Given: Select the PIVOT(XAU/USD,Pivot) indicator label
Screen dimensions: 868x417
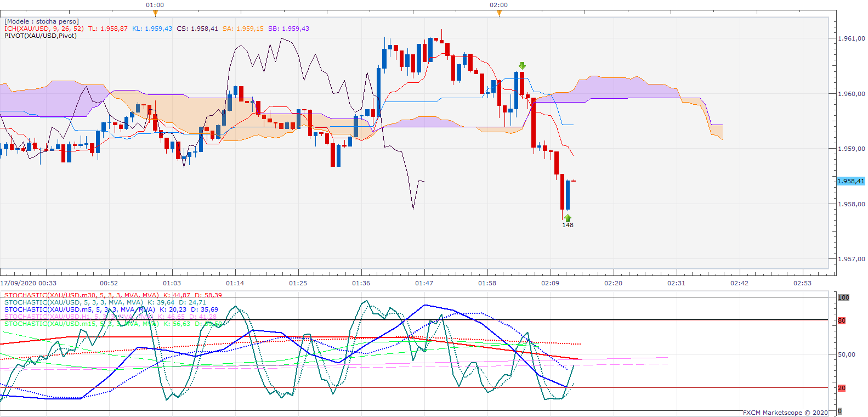Looking at the screenshot, I should (x=41, y=36).
